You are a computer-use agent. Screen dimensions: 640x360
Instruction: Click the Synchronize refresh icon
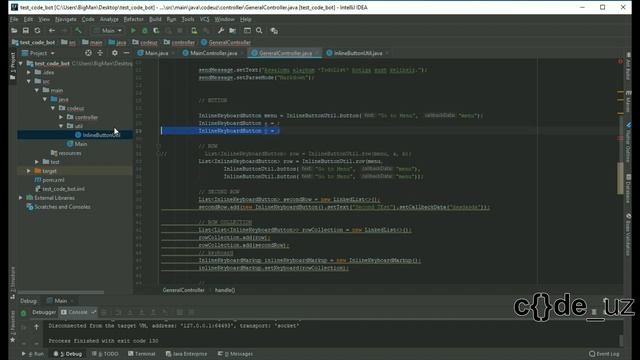pos(38,31)
